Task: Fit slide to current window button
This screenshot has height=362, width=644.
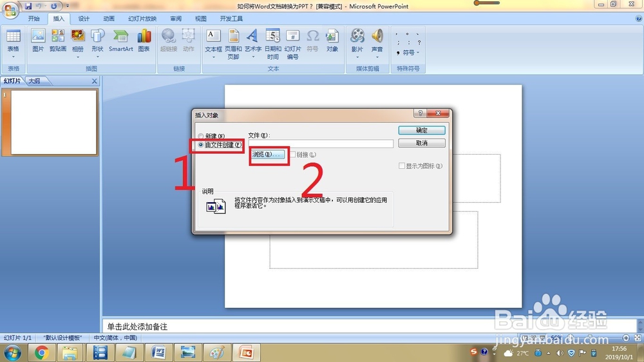Action: 638,338
